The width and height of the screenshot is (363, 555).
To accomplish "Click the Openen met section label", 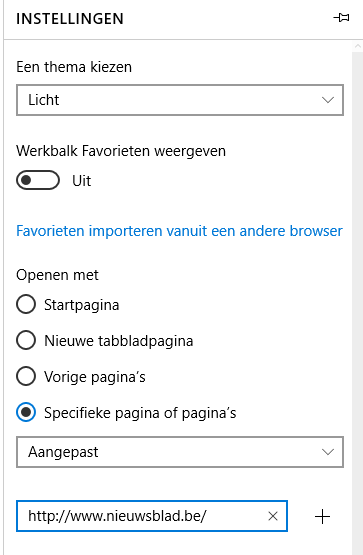I will [57, 275].
